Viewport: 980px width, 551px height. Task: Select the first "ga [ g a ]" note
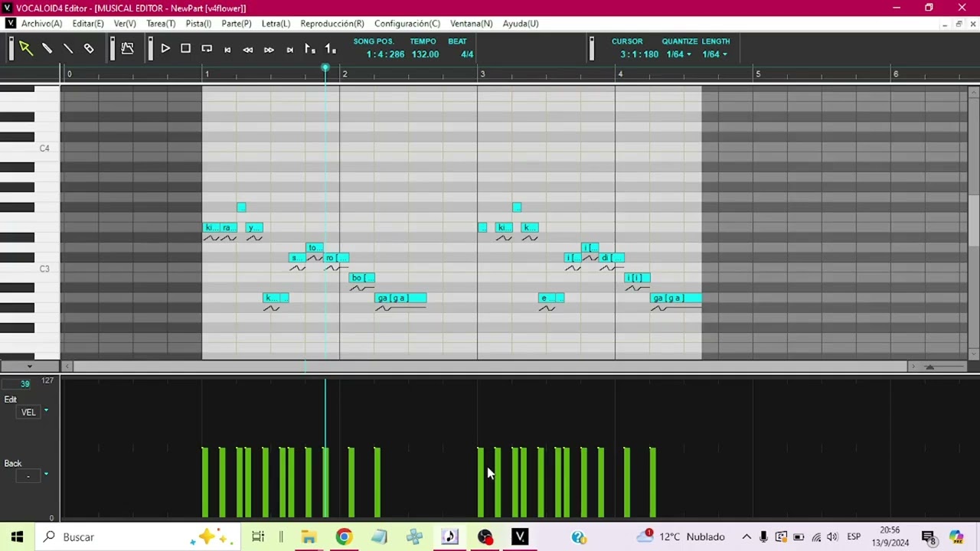[x=400, y=298]
